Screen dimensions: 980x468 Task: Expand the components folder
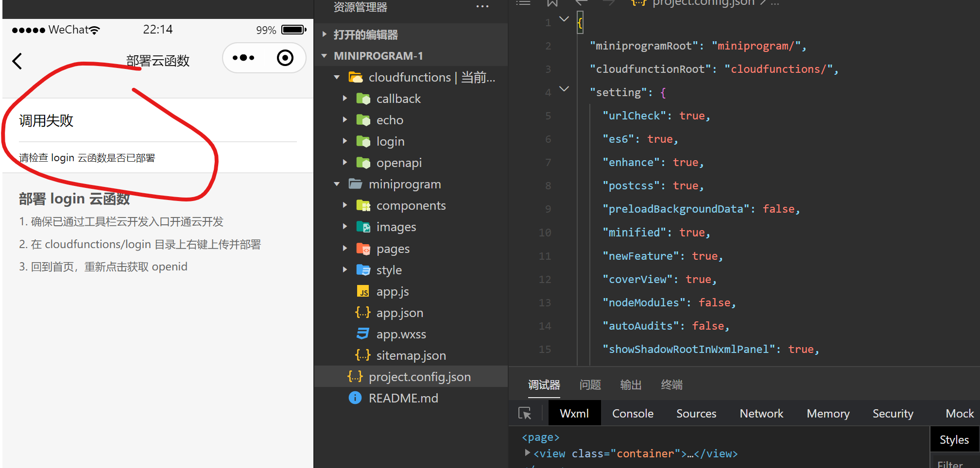pos(345,205)
